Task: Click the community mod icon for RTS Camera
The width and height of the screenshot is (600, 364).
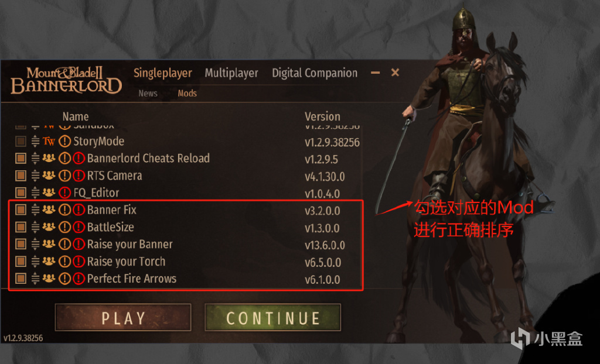Action: click(49, 175)
